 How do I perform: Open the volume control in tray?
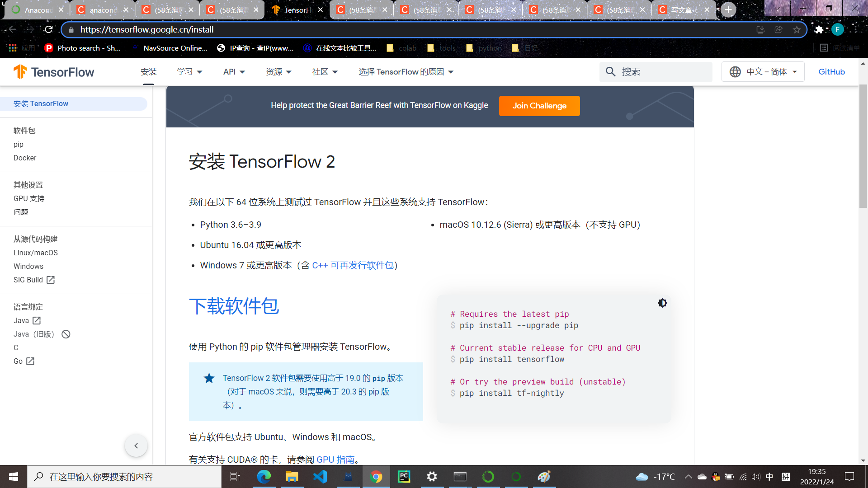tap(755, 477)
